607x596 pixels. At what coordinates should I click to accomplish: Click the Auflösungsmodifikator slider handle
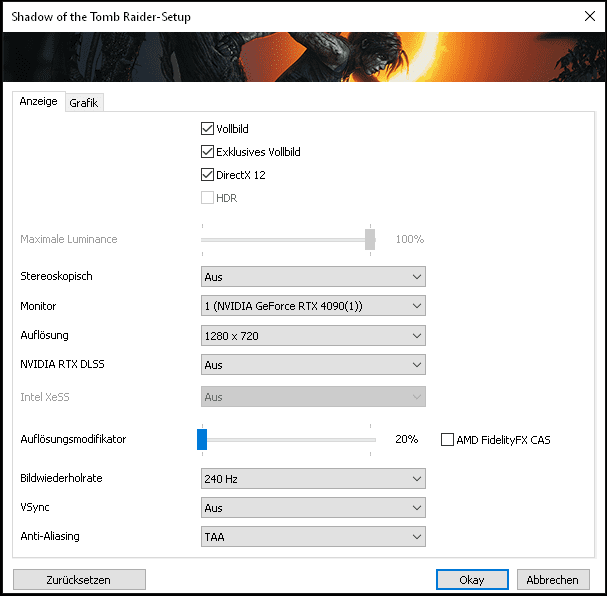point(202,439)
